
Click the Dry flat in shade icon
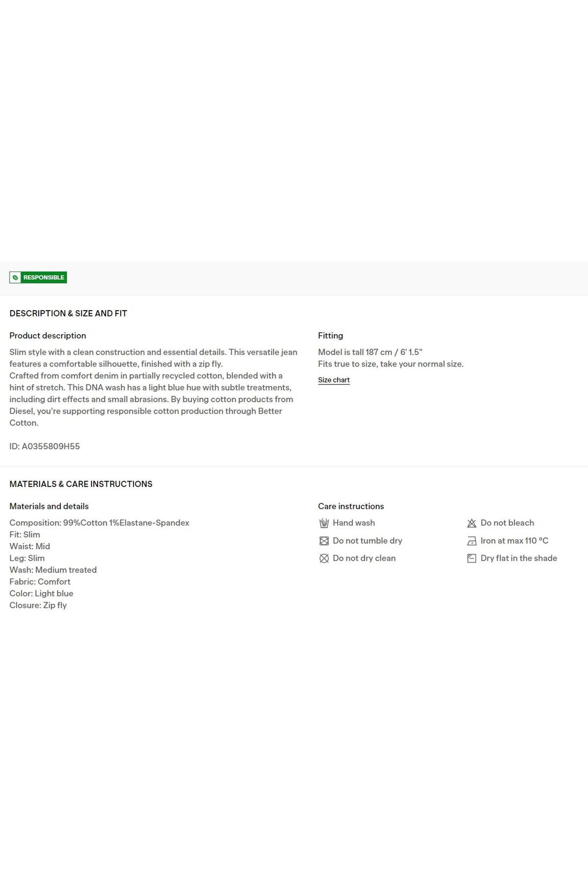[472, 559]
